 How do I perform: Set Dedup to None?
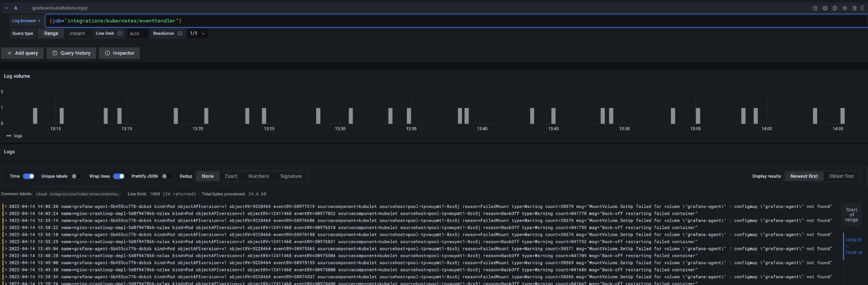click(x=208, y=176)
